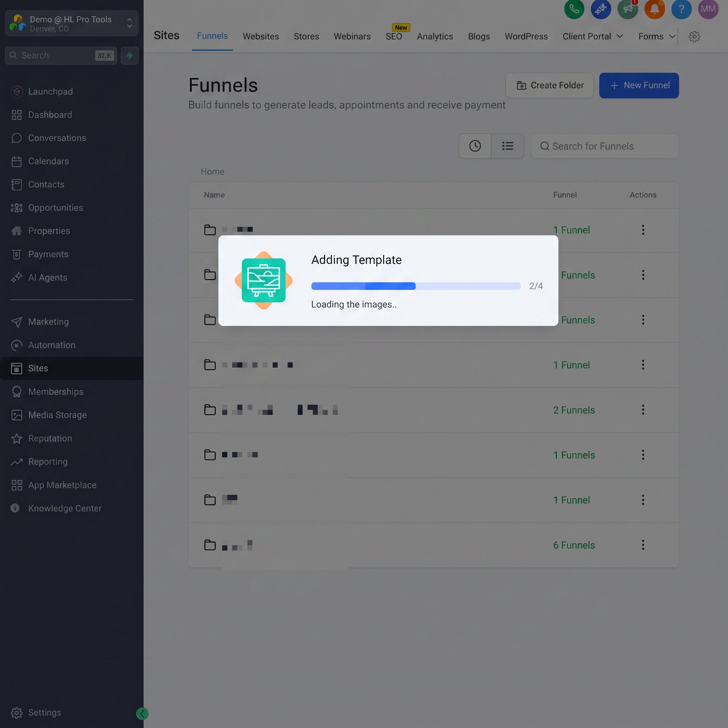Expand the Forms dropdown
This screenshot has width=728, height=728.
[x=657, y=37]
